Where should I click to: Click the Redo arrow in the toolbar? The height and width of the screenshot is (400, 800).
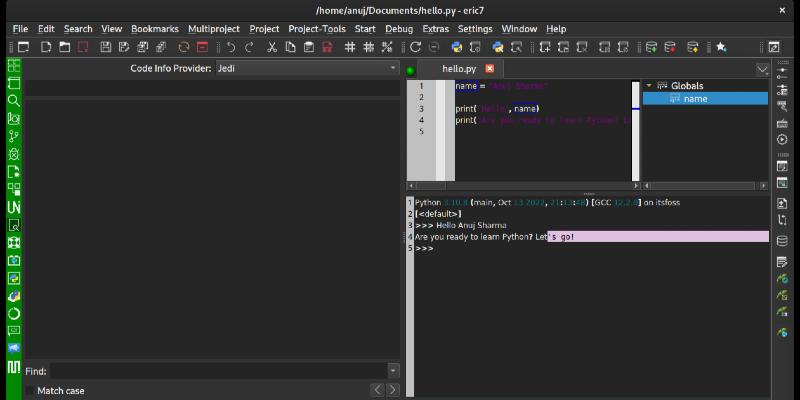(x=250, y=47)
